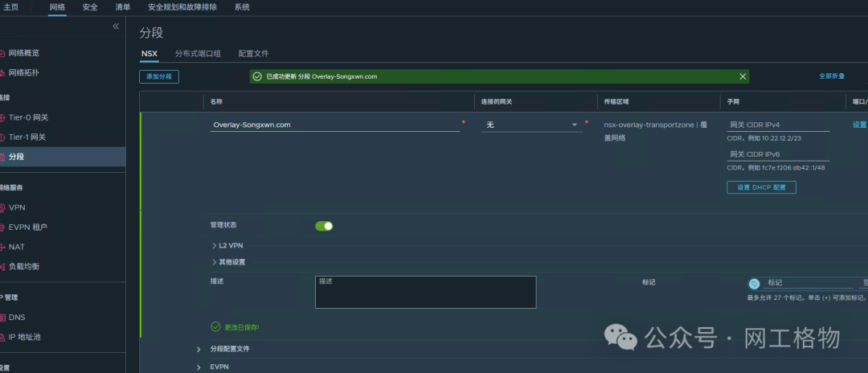Click the 名称 column header

tap(216, 102)
